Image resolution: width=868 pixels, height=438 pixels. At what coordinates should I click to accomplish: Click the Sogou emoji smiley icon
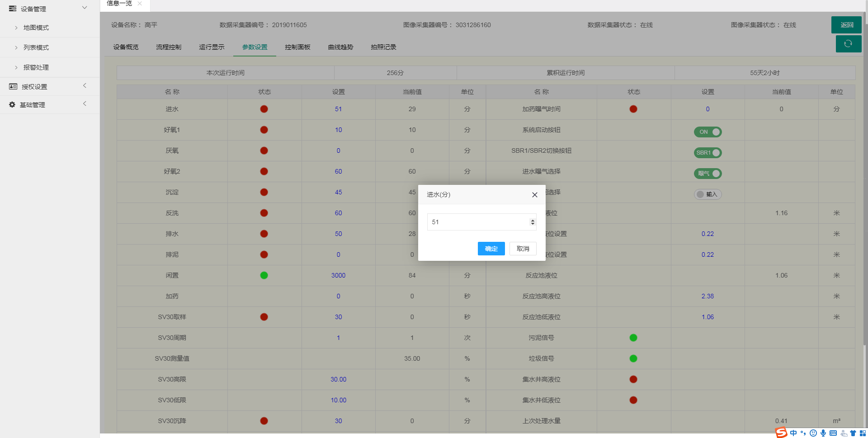(813, 433)
